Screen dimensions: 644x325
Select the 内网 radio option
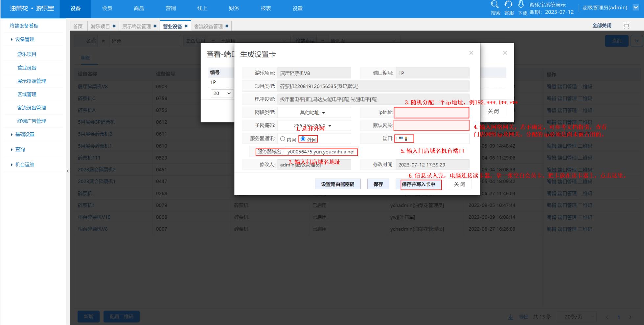(283, 139)
